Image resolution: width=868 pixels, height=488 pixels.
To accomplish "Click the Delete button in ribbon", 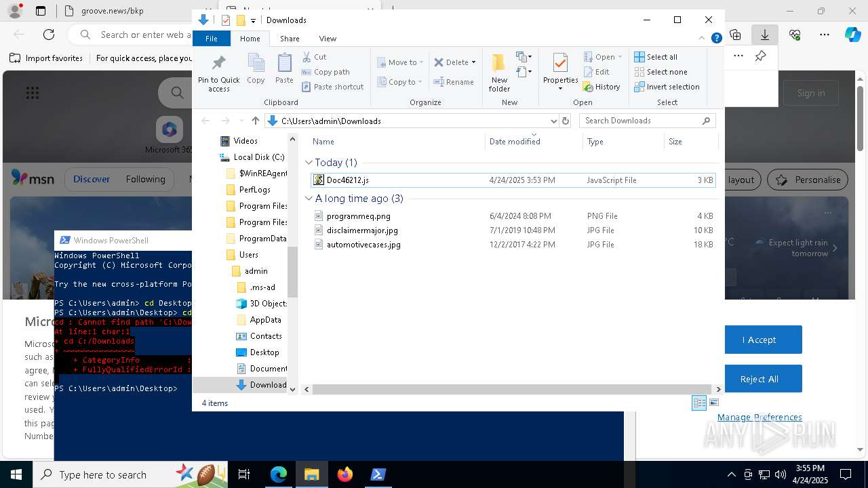I will click(x=451, y=62).
